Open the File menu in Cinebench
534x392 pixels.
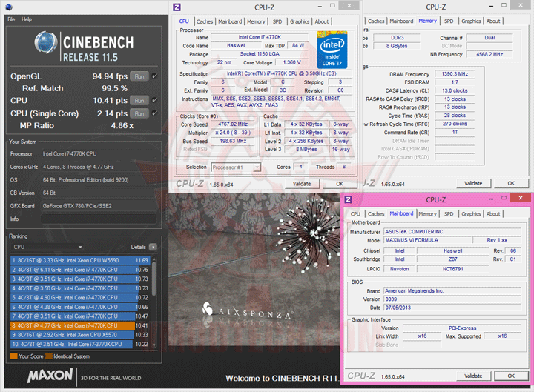pos(11,19)
